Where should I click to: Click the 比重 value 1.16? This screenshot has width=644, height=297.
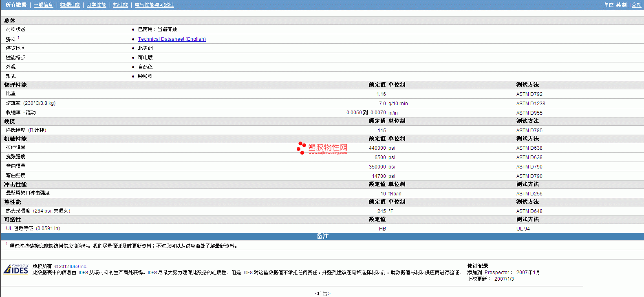point(381,94)
